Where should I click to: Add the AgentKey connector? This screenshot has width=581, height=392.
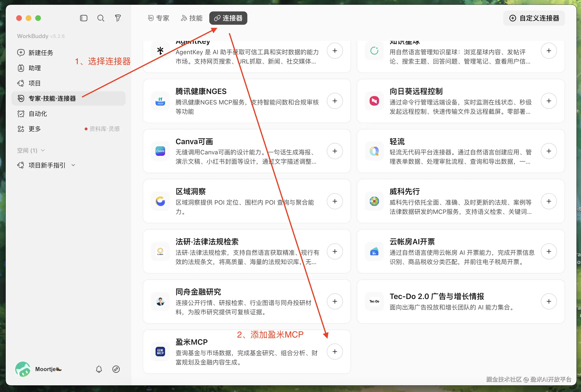335,51
